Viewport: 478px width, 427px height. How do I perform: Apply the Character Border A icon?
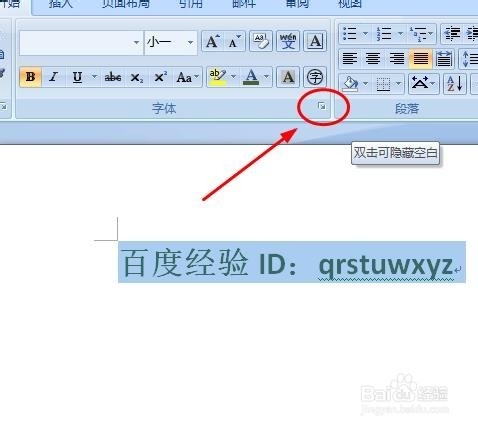315,42
